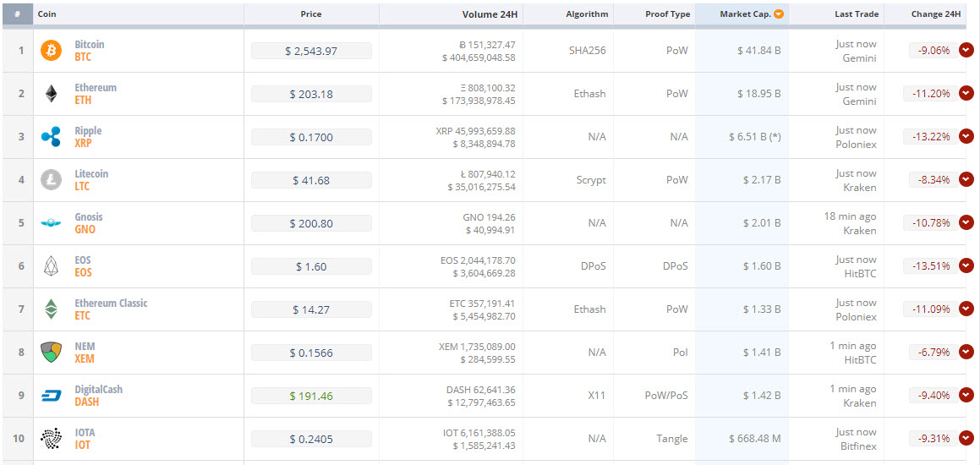Click the Bitcoin orange logo icon
Image resolution: width=980 pixels, height=465 pixels.
click(x=52, y=51)
